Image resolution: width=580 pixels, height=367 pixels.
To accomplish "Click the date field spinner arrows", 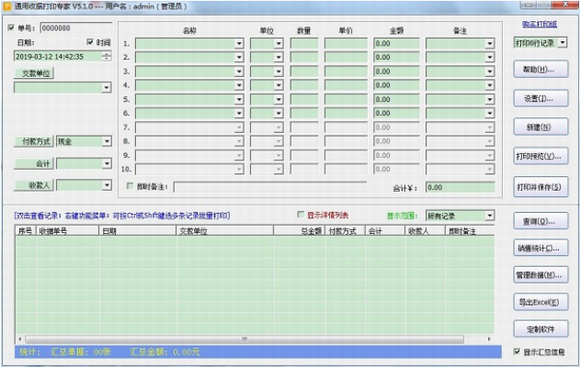I will point(107,56).
